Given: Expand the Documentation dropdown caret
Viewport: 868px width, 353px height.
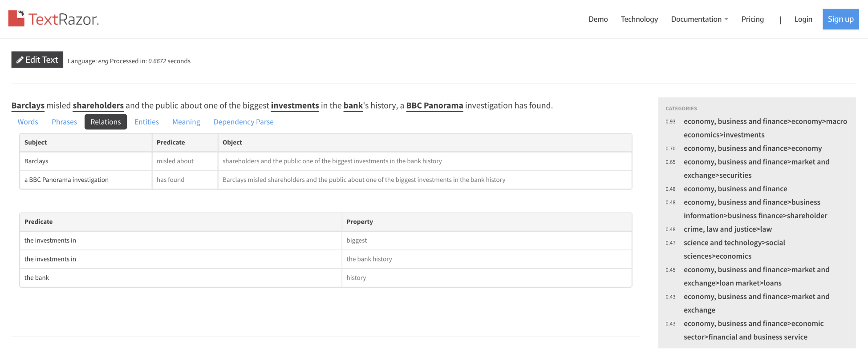Looking at the screenshot, I should [x=726, y=20].
